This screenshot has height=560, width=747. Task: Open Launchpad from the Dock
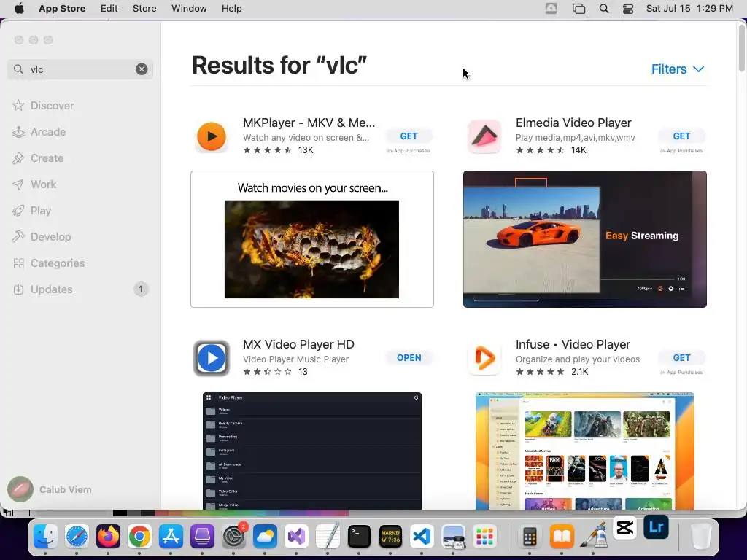coord(484,537)
